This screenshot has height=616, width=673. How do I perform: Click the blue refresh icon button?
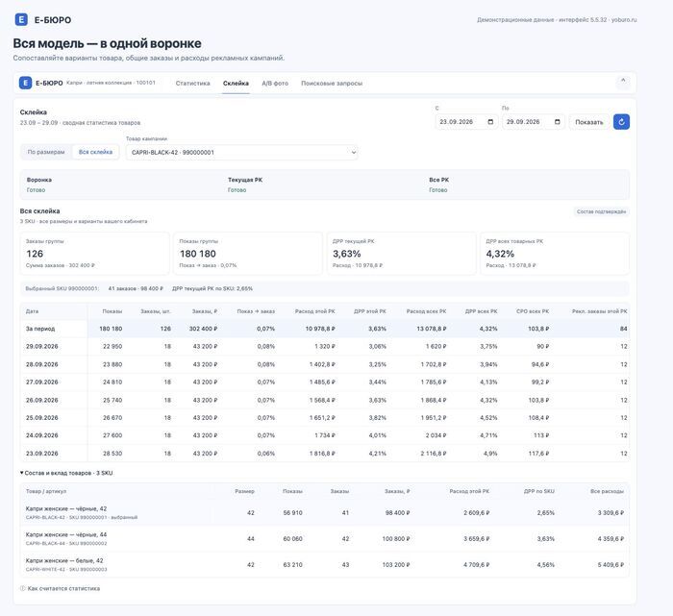621,122
